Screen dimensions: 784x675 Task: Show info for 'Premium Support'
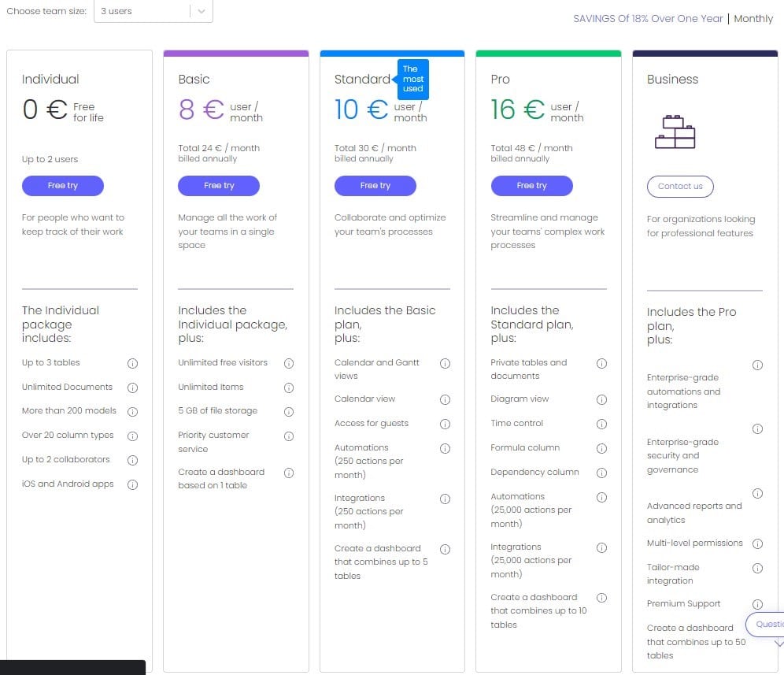[x=758, y=604]
